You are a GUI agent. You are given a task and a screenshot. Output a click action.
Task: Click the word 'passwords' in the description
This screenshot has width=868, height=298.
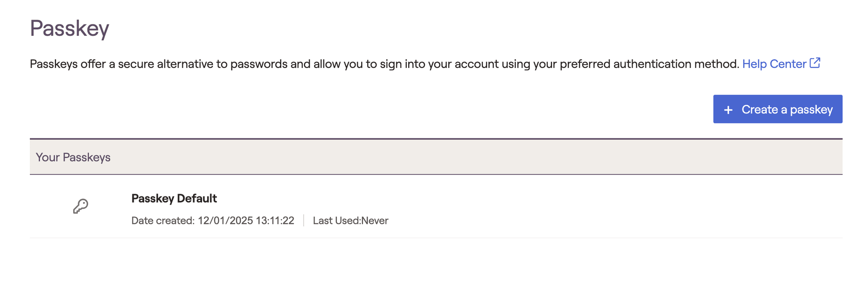pos(259,64)
